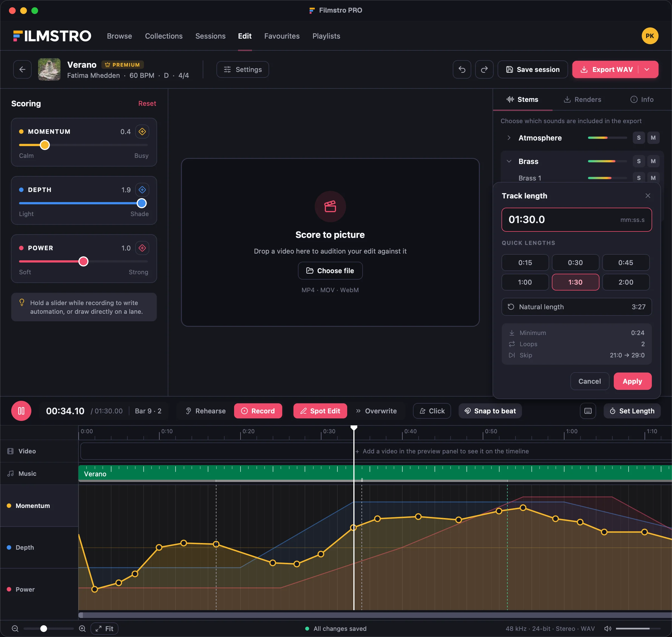Open the Playlists menu
Viewport: 672px width, 637px height.
tap(326, 36)
